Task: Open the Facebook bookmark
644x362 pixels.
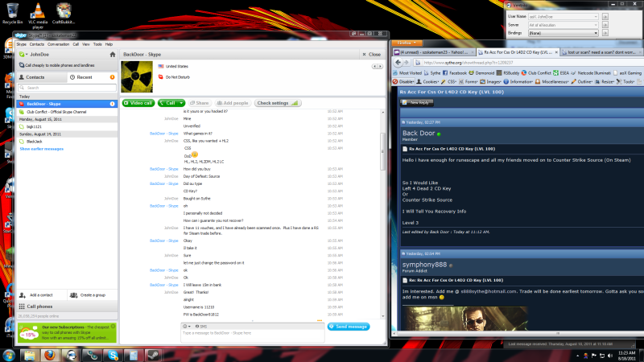Action: [455, 73]
